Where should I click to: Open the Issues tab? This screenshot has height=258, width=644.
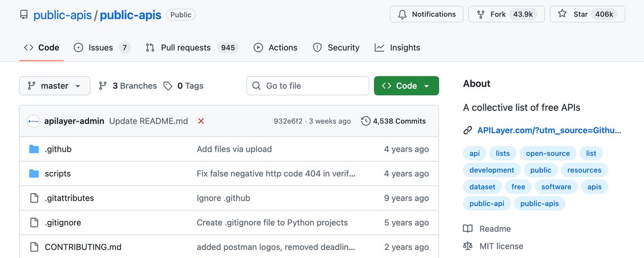[x=102, y=47]
